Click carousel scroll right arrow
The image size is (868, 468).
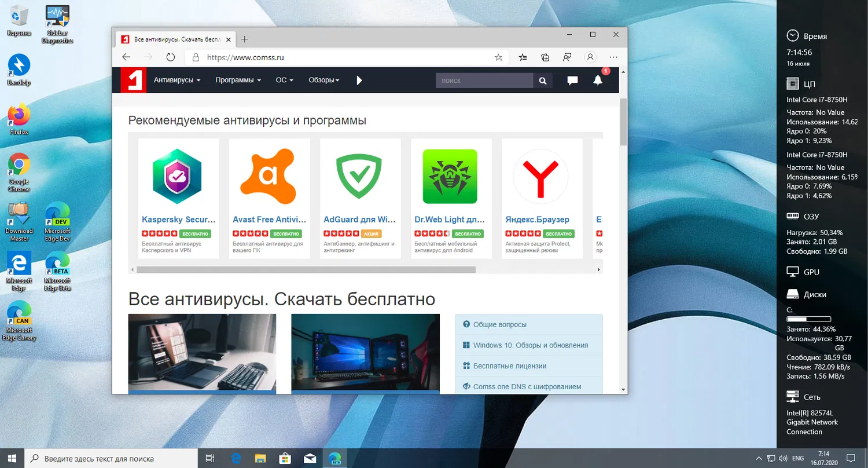tap(598, 269)
